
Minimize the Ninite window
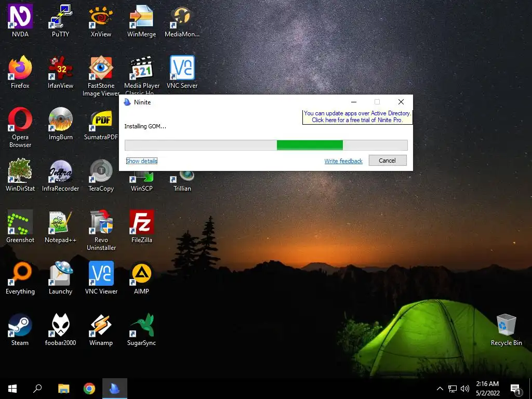(x=353, y=102)
